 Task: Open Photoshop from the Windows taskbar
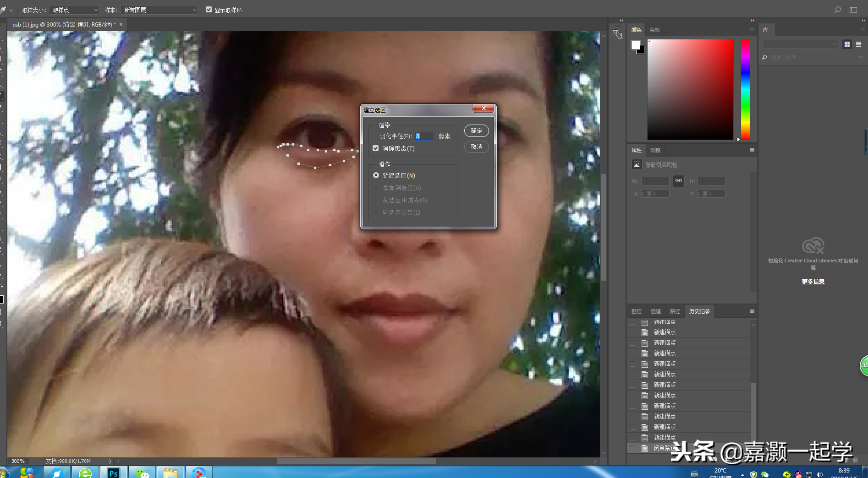coord(114,473)
